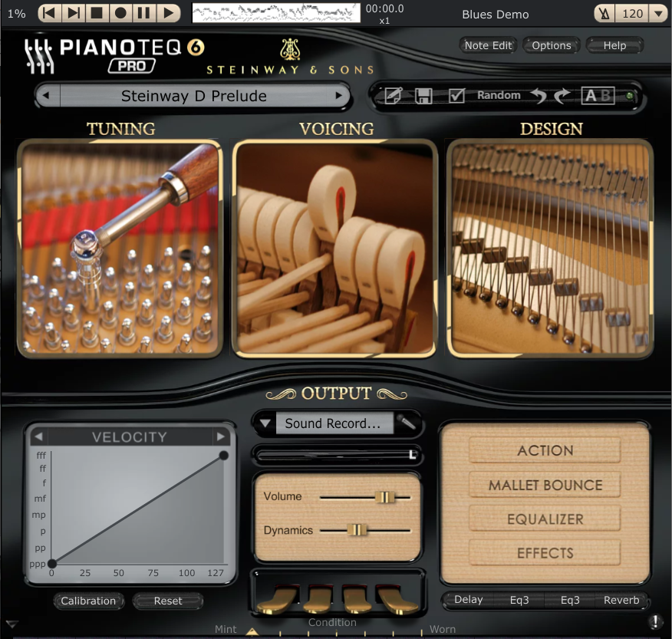Toggle the preset freeze checkmark box
672x639 pixels.
coord(456,96)
